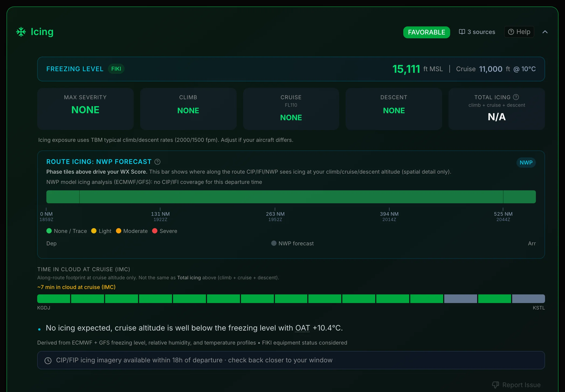
Task: Click the FAVORABLE status badge
Action: coord(426,32)
